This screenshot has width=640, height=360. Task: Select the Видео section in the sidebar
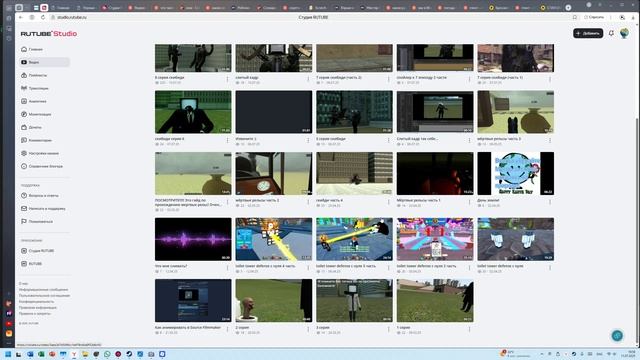pos(44,62)
